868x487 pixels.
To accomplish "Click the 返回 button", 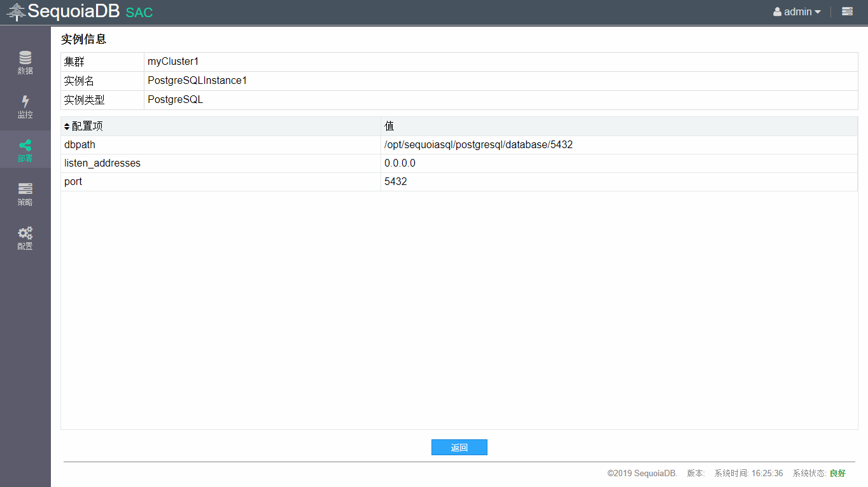I will tap(459, 447).
